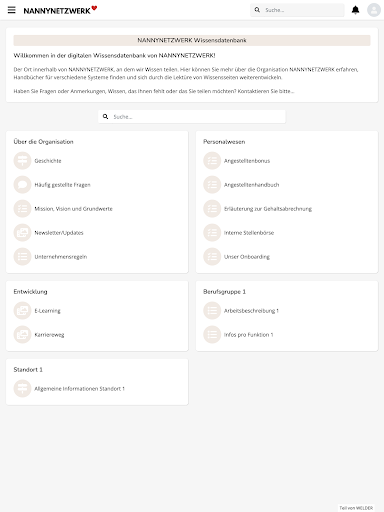Click the Geschichte signpost icon
Image resolution: width=384 pixels, height=512 pixels.
[22, 161]
